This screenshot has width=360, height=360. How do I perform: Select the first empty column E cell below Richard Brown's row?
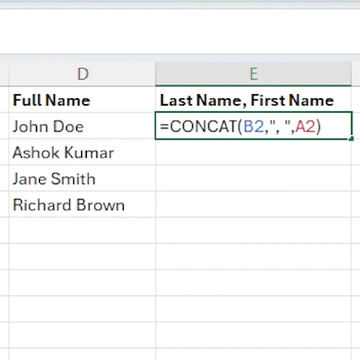tap(253, 230)
